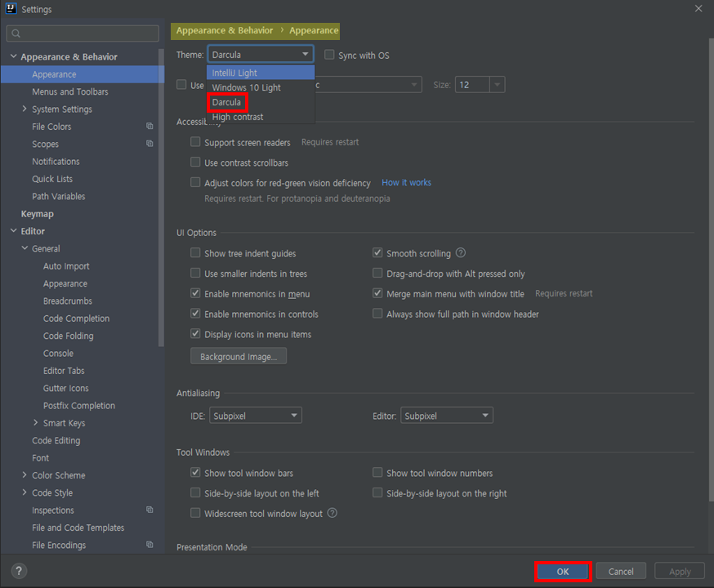Select IntelliJ Light theme option
Screen dimensions: 714x588
(261, 73)
